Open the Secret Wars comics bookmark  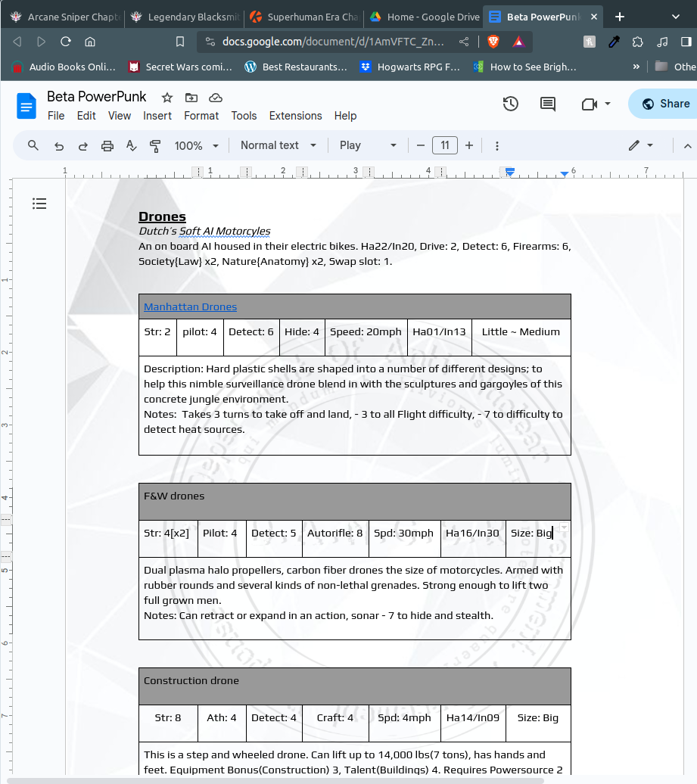181,67
